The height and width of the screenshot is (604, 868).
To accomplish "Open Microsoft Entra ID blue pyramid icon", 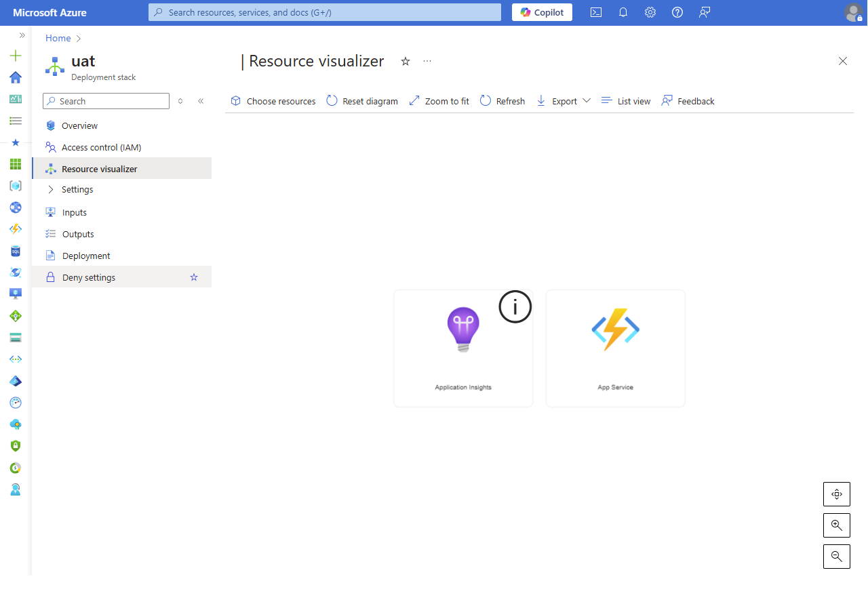I will tap(16, 381).
